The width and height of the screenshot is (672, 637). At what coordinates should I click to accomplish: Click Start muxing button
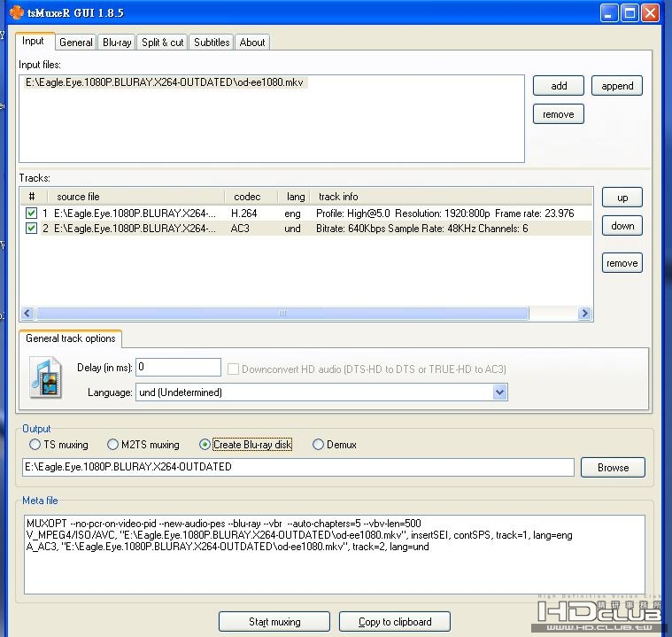pos(274,622)
